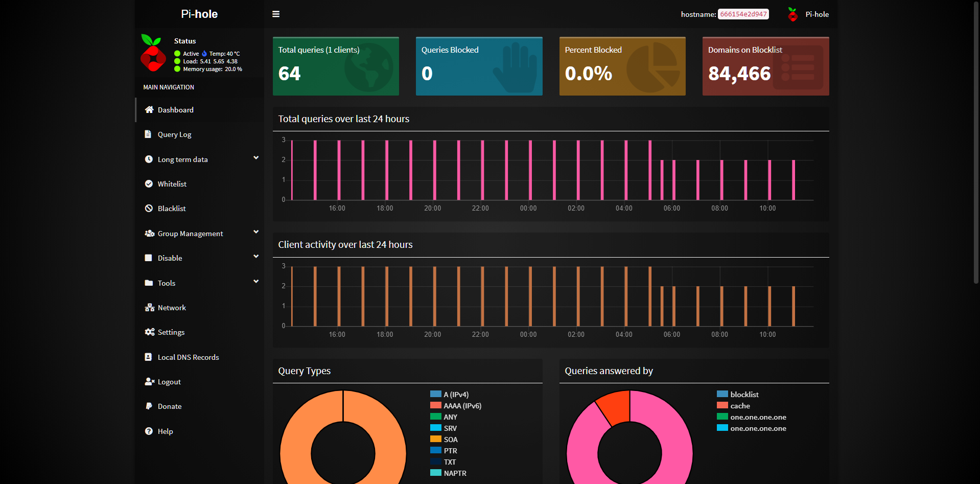Click the Settings gears icon

click(x=149, y=332)
